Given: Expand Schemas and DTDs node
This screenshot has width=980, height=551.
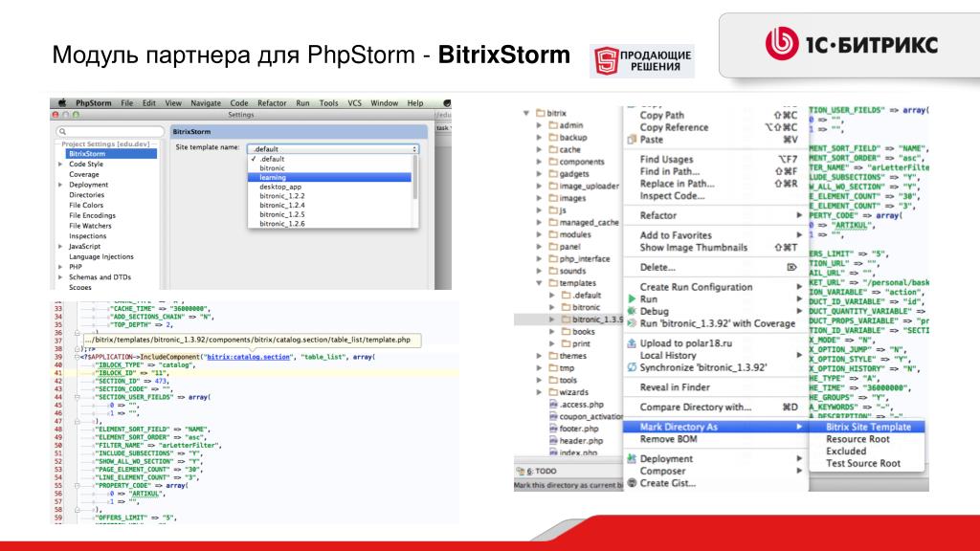Looking at the screenshot, I should click(x=60, y=277).
